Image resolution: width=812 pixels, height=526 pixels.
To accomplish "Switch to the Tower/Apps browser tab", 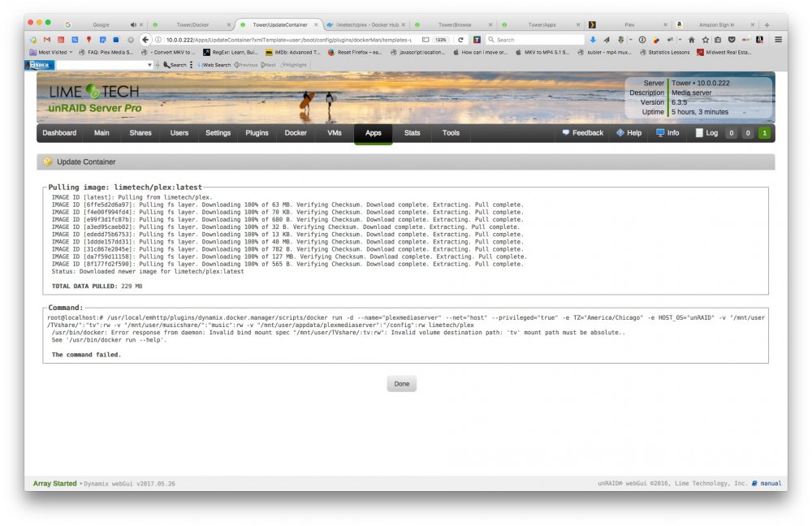I will [x=542, y=24].
